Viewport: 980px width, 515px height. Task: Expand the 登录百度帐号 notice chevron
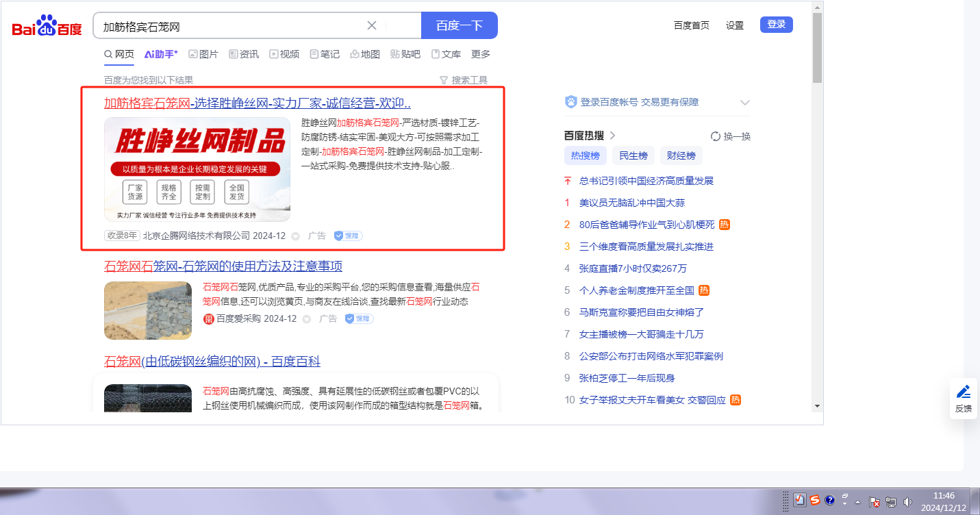pyautogui.click(x=745, y=103)
